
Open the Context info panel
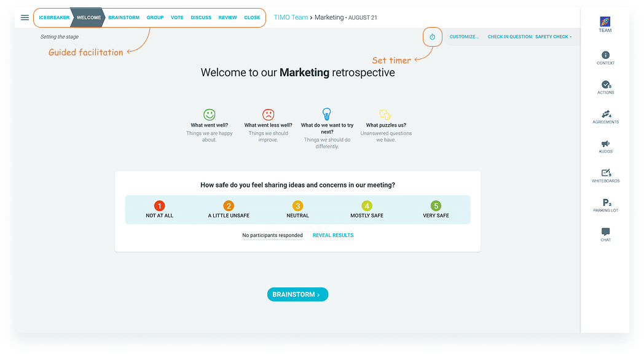pos(605,58)
